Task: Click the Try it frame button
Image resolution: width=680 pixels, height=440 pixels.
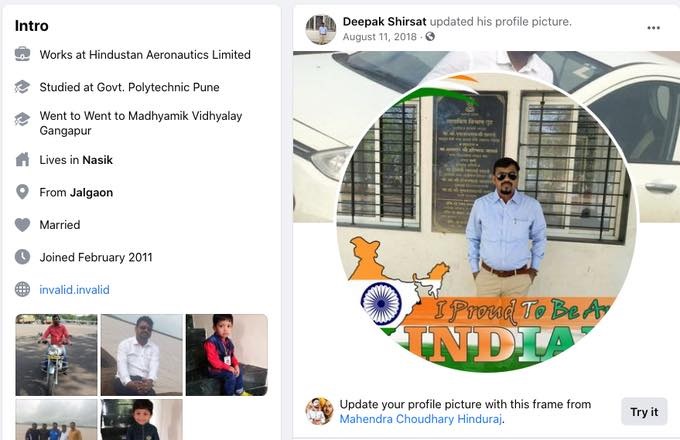Action: pos(644,411)
